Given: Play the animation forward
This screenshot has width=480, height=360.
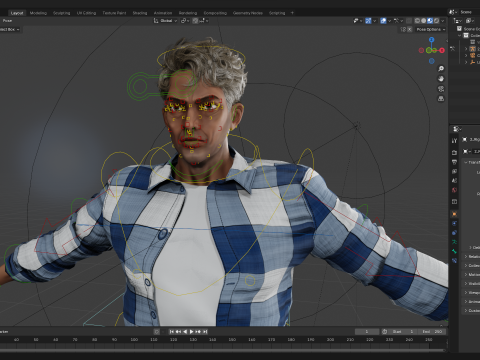Looking at the screenshot, I should click(192, 332).
